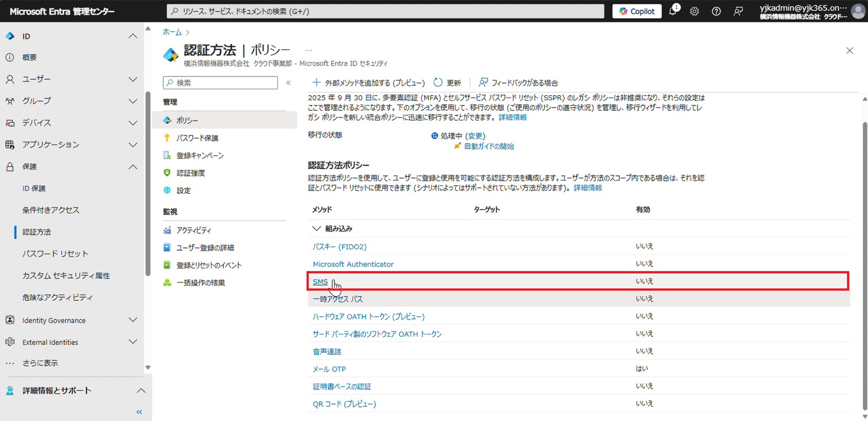868x421 pixels.
Task: Open パスワード保護 in the management menu
Action: point(197,138)
